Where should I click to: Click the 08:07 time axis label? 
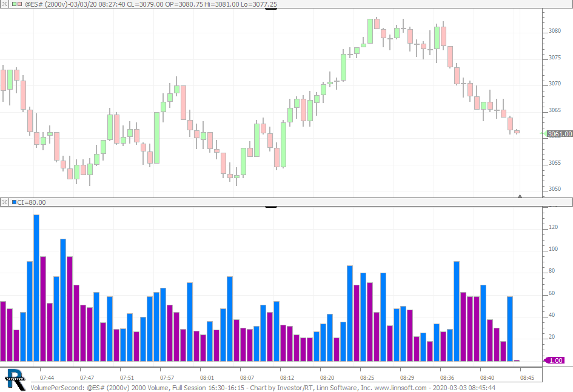(x=247, y=378)
